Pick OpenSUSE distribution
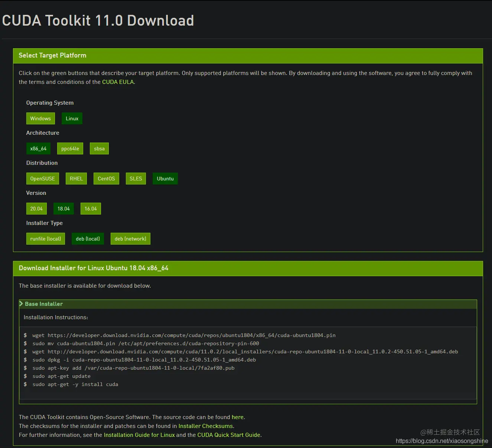The width and height of the screenshot is (492, 448). coord(42,179)
